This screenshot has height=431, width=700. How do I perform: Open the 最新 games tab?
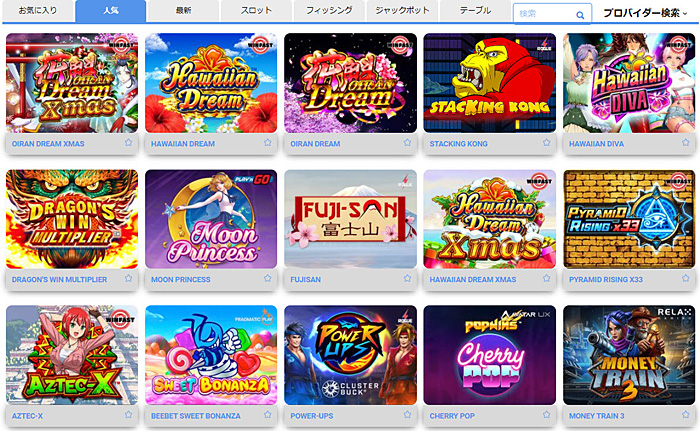click(183, 11)
